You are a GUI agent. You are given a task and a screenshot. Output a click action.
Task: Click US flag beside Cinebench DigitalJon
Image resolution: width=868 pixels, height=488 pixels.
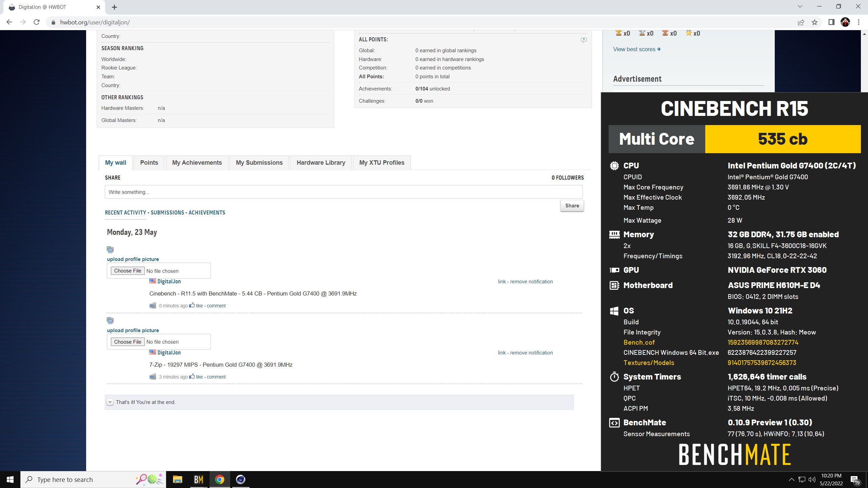[153, 281]
